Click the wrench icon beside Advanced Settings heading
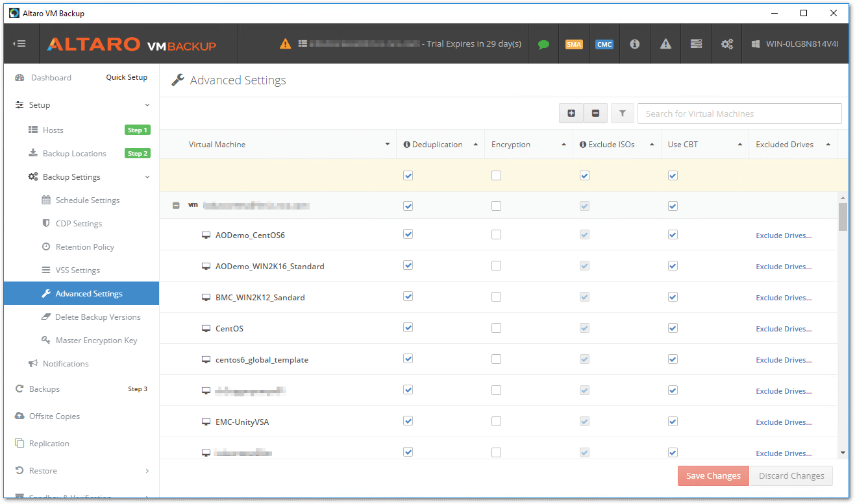 point(177,80)
